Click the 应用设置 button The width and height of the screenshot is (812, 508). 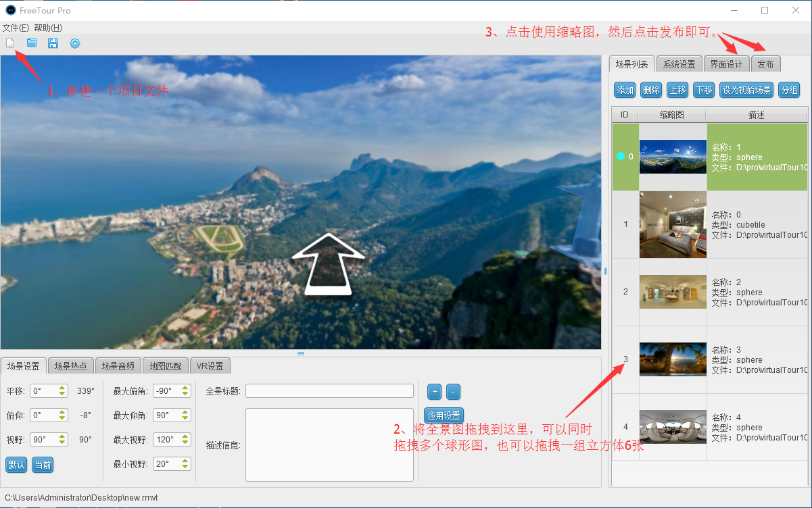(444, 415)
